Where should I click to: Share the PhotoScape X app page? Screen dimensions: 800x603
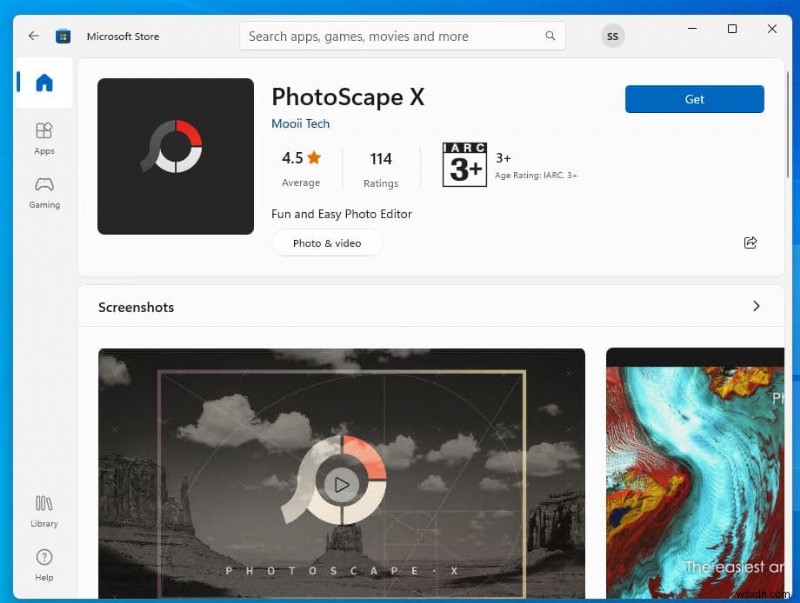click(x=751, y=242)
